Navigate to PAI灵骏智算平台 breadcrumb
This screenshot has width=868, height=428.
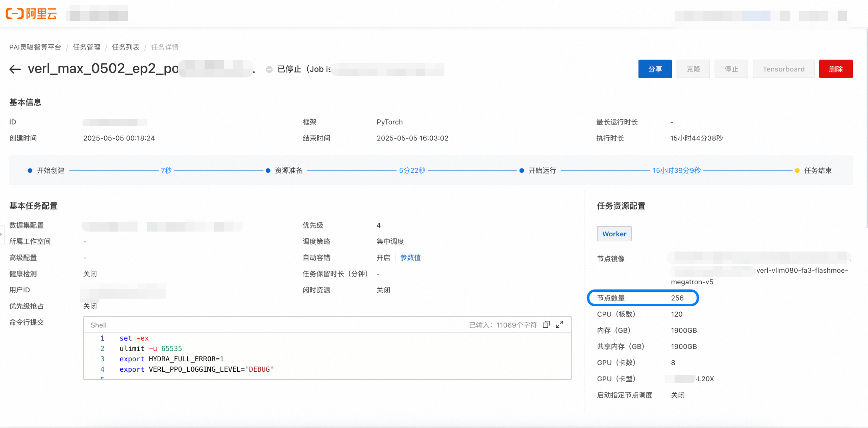[35, 47]
